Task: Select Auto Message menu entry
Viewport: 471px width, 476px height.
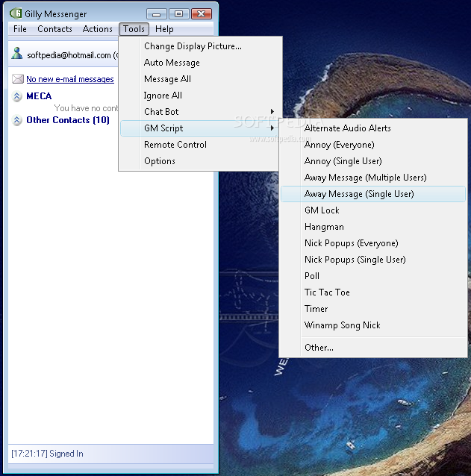Action: tap(199, 63)
